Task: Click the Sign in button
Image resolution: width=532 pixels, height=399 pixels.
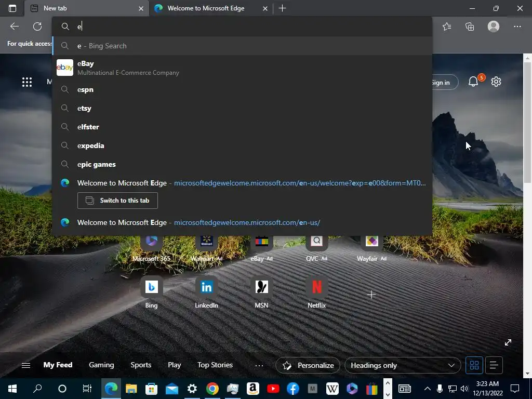Action: click(x=444, y=83)
